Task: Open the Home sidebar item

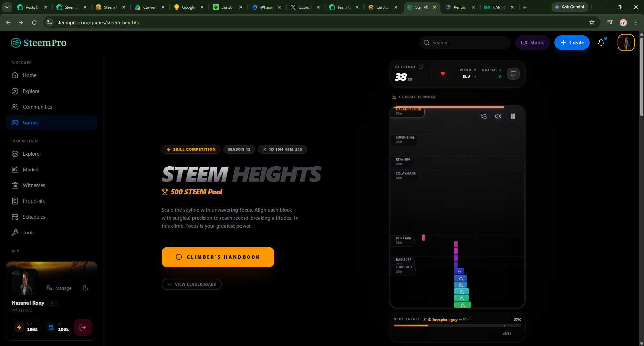Action: [51, 75]
